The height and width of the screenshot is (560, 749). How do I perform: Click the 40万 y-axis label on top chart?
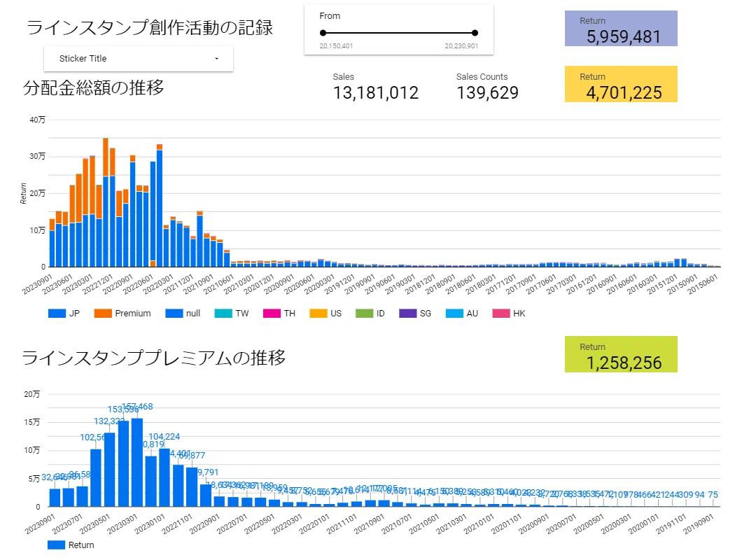click(x=37, y=120)
